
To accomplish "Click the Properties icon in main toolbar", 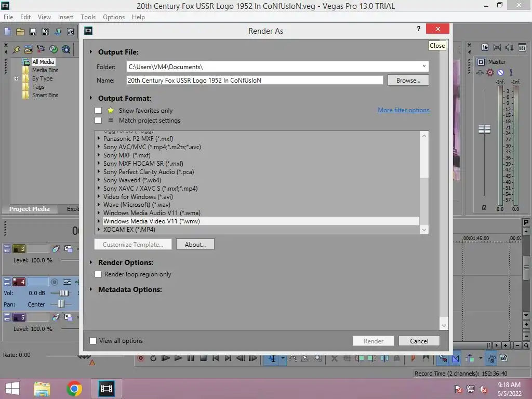I will coord(70,32).
